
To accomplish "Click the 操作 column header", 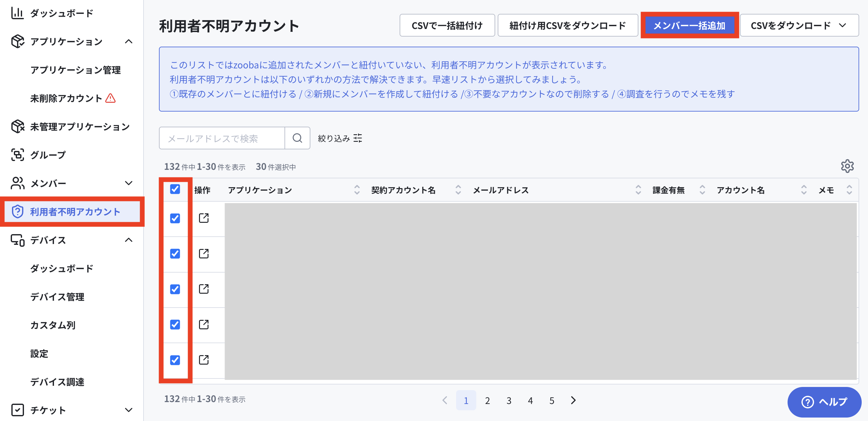I will (x=202, y=190).
